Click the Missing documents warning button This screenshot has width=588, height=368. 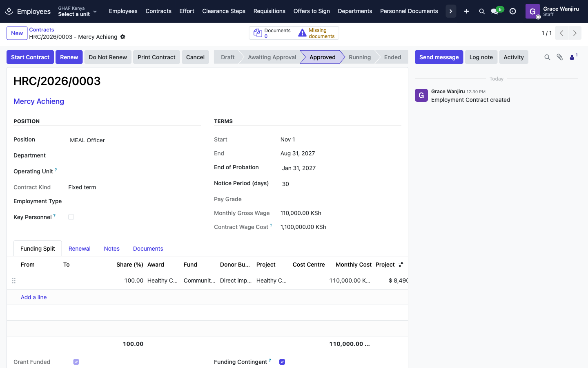point(317,33)
